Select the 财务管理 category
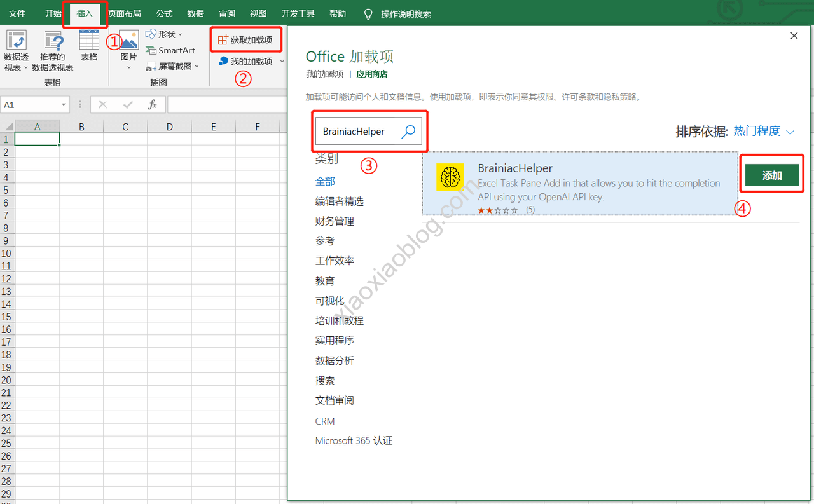 point(335,221)
